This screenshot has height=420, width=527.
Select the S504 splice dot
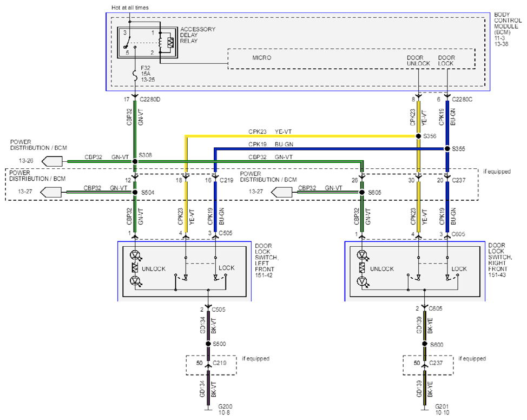point(135,192)
